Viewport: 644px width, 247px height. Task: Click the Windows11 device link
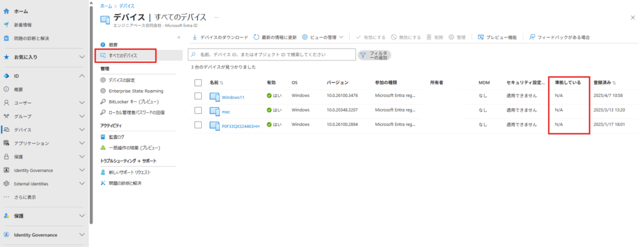tap(233, 98)
